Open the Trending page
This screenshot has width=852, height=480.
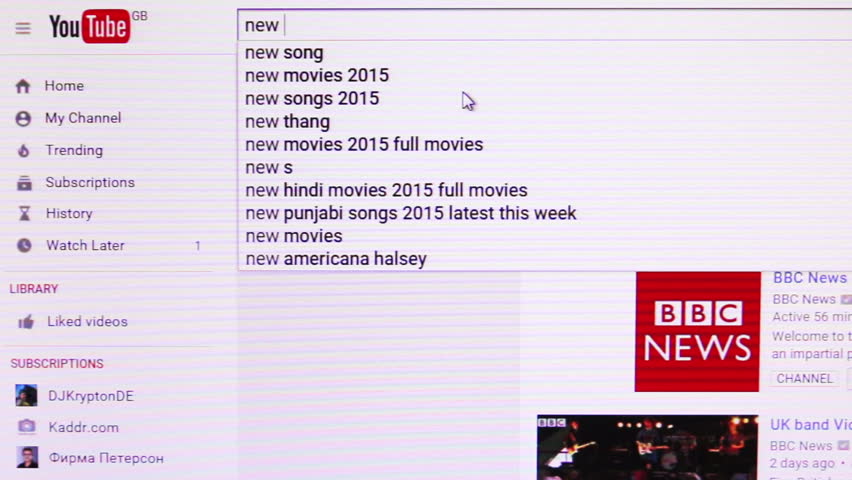(x=74, y=150)
